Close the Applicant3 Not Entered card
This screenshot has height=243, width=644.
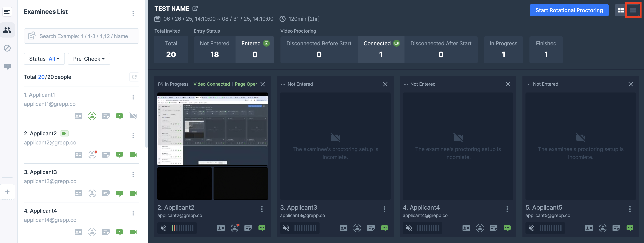click(x=385, y=84)
